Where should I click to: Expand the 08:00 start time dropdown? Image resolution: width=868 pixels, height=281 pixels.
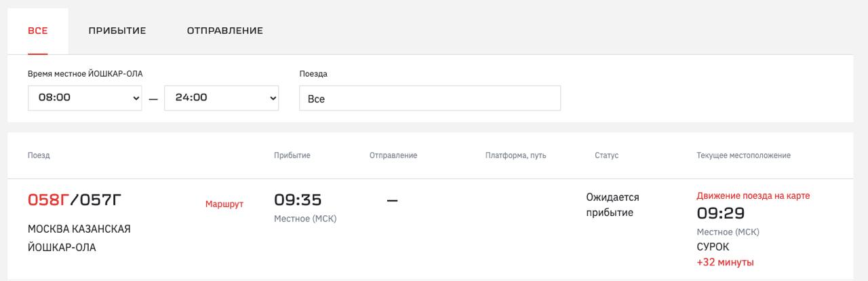pyautogui.click(x=85, y=98)
